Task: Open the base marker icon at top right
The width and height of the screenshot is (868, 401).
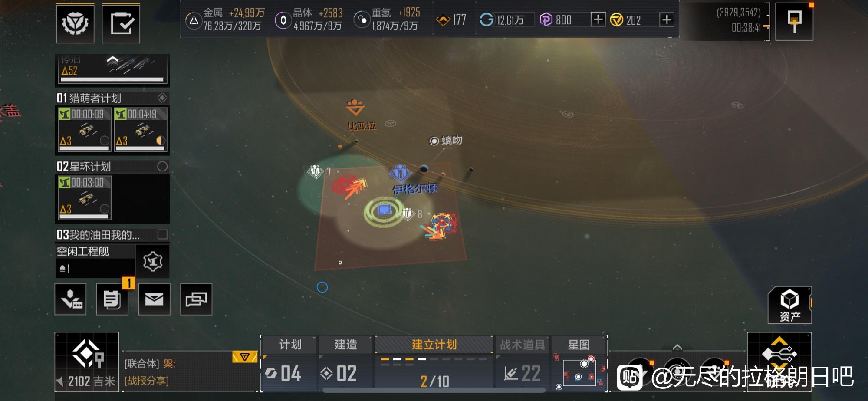Action: [794, 21]
